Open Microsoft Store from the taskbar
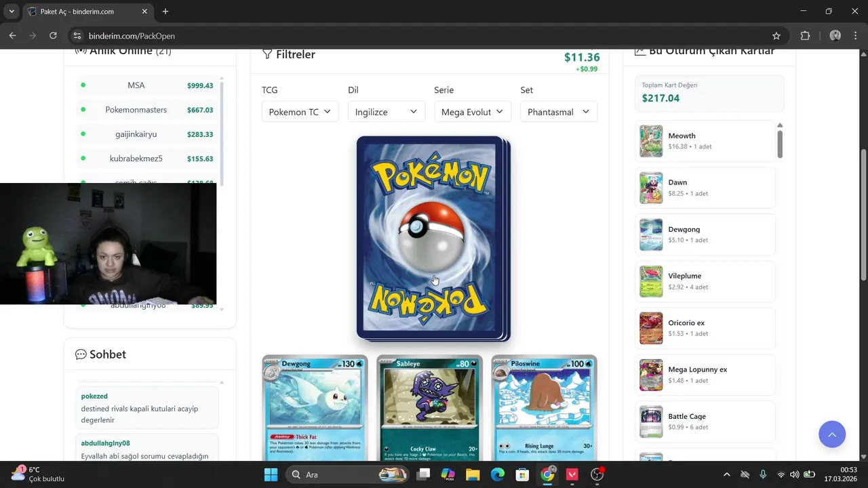Image resolution: width=868 pixels, height=488 pixels. coord(522,474)
